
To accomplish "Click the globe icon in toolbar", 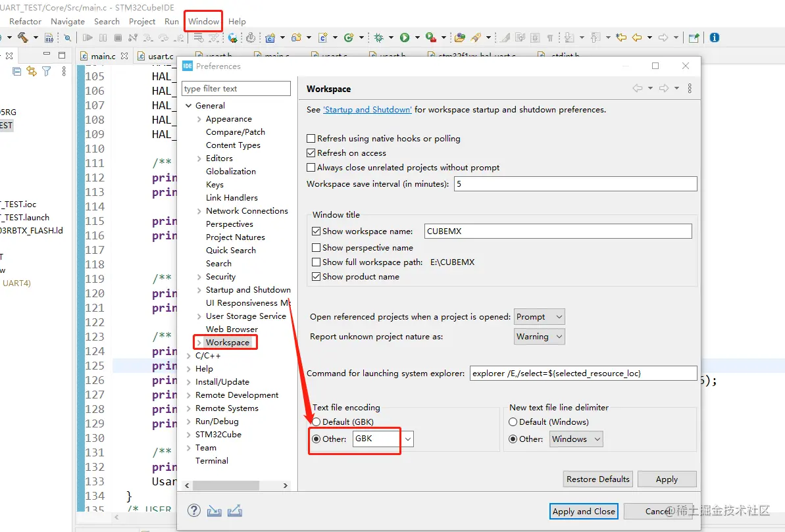I will (x=233, y=37).
